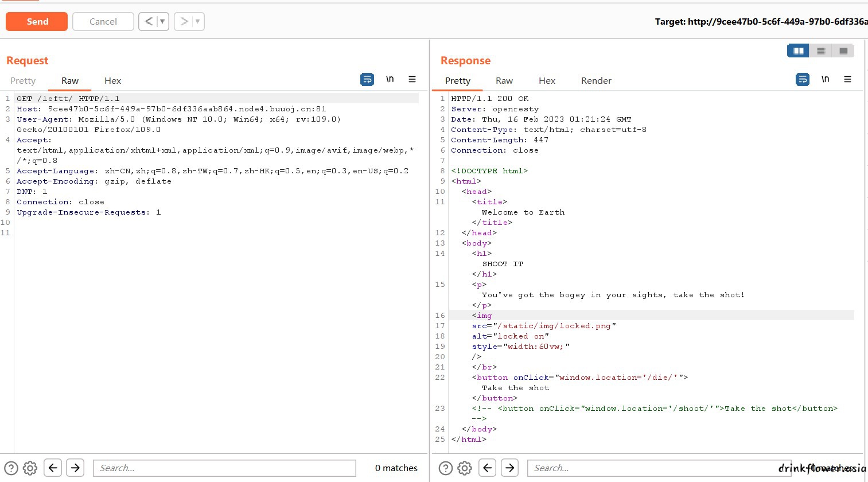Open Response search settings gear
Viewport: 868px width, 482px height.
pyautogui.click(x=465, y=468)
